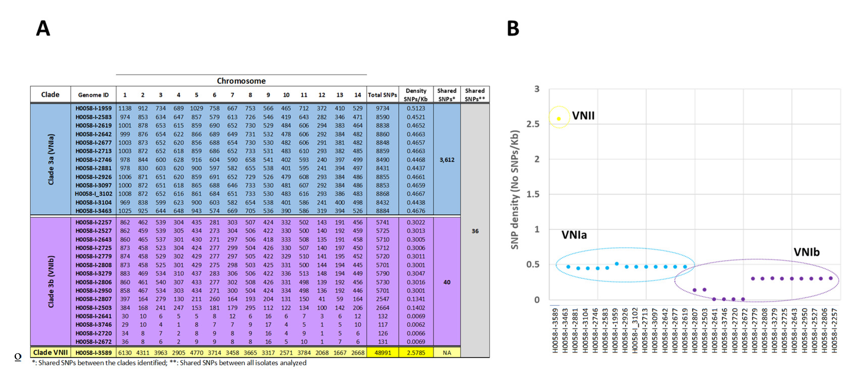This screenshot has height=387, width=868.
Task: Click the VNII label beside yellow point
Action: coord(583,116)
